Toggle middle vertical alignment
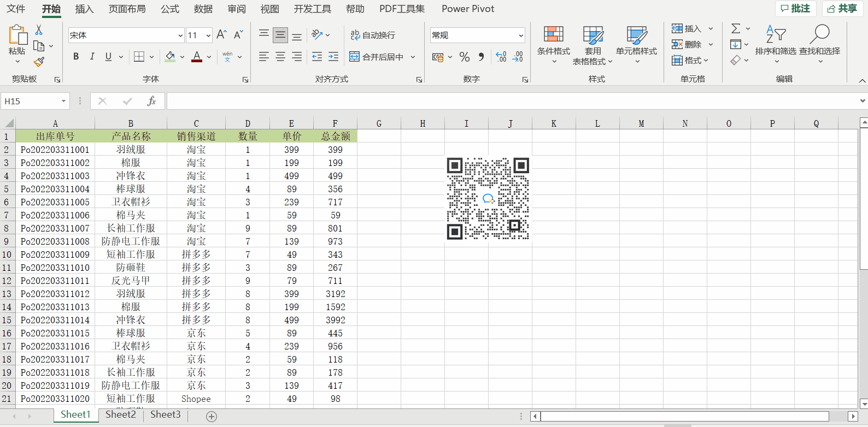Screen dimensions: 868x427 click(280, 35)
